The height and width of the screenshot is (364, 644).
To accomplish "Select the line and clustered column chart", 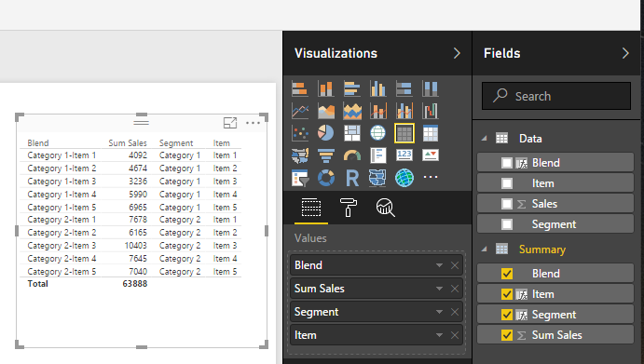I will click(x=404, y=111).
